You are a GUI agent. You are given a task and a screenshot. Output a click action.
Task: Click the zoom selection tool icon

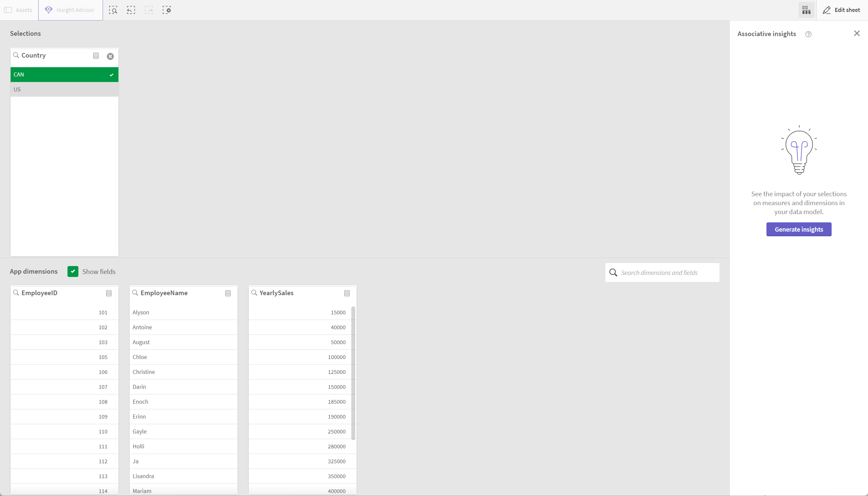(113, 10)
